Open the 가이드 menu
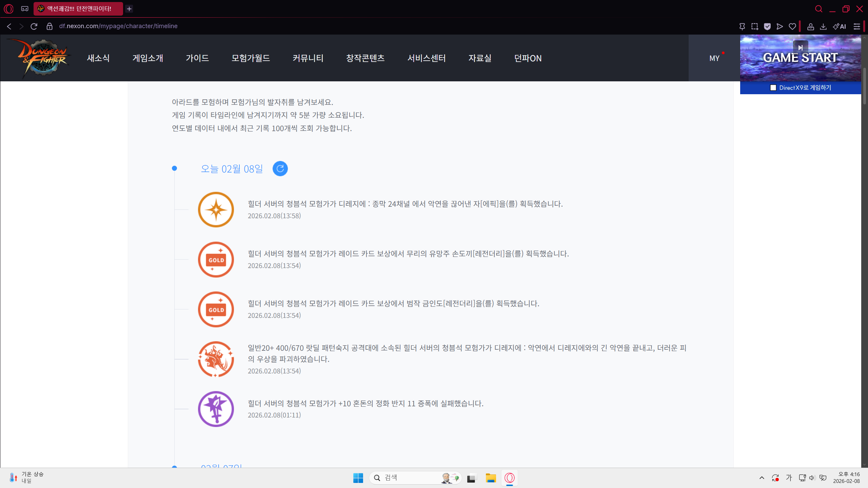Screen dimensions: 868x488 click(197, 58)
